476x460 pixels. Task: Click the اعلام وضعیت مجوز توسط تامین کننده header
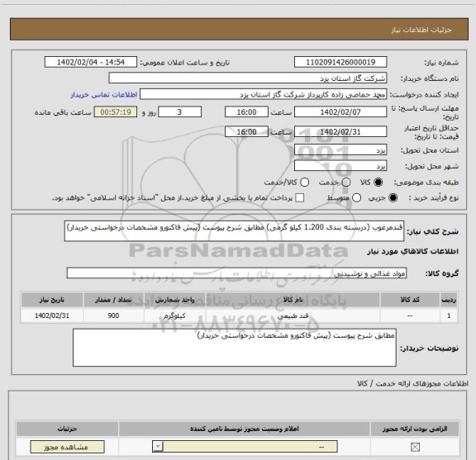(x=245, y=429)
